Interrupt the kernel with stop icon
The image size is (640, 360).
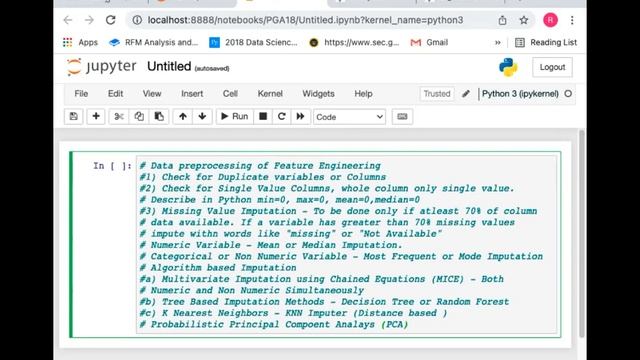coord(263,117)
